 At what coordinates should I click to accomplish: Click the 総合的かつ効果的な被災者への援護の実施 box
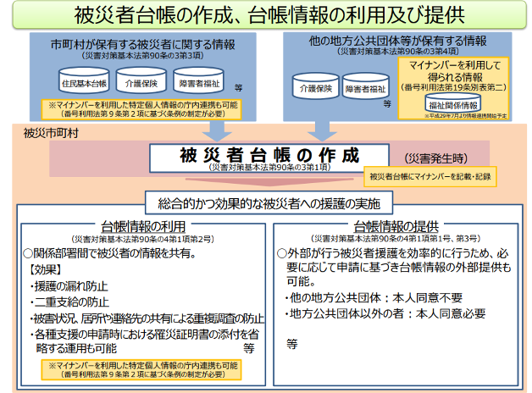[269, 203]
